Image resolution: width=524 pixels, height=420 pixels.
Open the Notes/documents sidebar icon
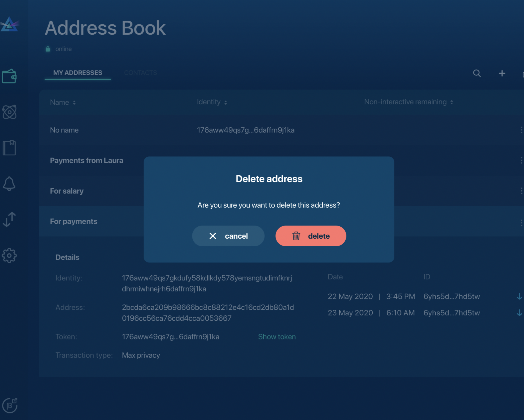point(10,147)
